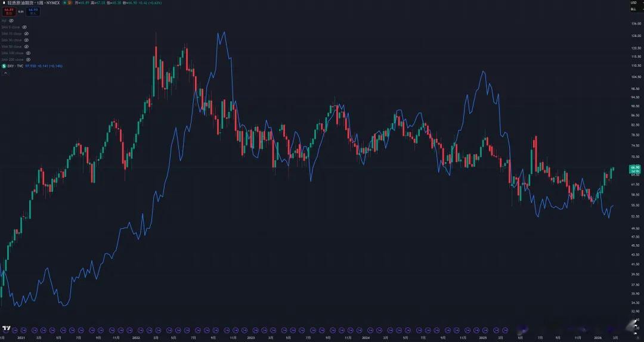The image size is (644, 342).
Task: Click the blue 买入 buy button at 66.90
Action: [x=33, y=11]
